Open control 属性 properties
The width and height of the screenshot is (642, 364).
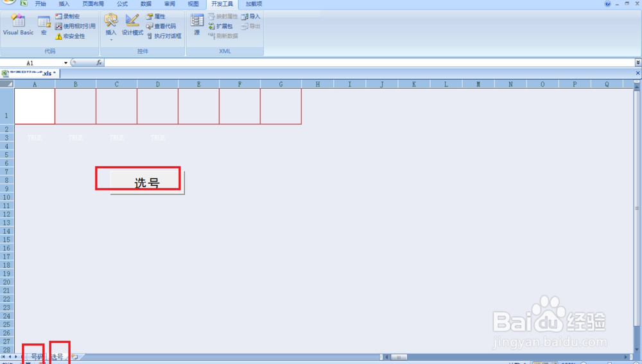pyautogui.click(x=155, y=17)
